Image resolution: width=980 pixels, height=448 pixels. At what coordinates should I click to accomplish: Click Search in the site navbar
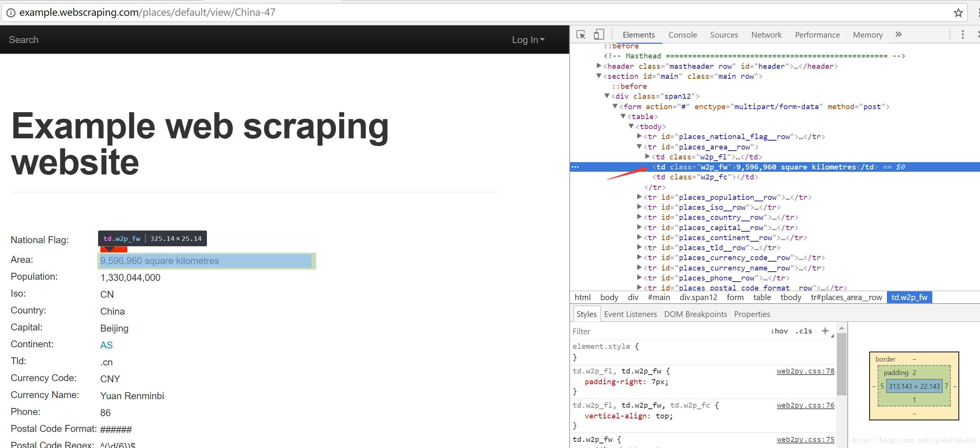[23, 40]
